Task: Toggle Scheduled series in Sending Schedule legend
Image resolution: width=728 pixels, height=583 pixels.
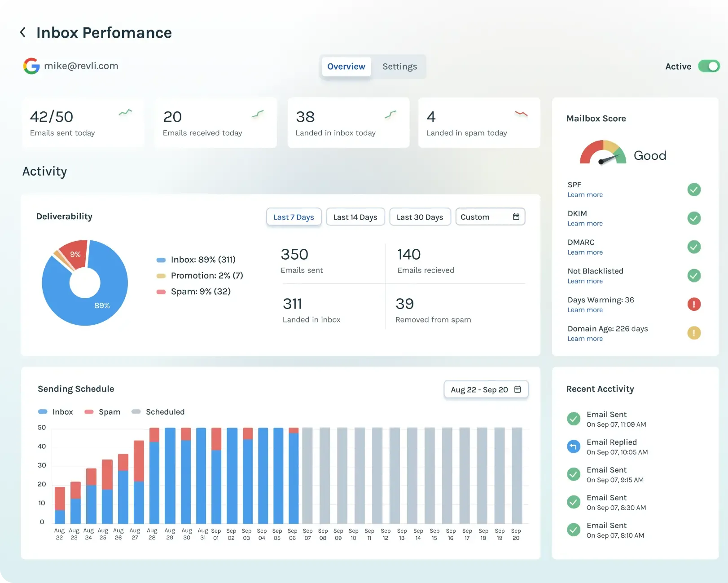Action: pyautogui.click(x=158, y=412)
